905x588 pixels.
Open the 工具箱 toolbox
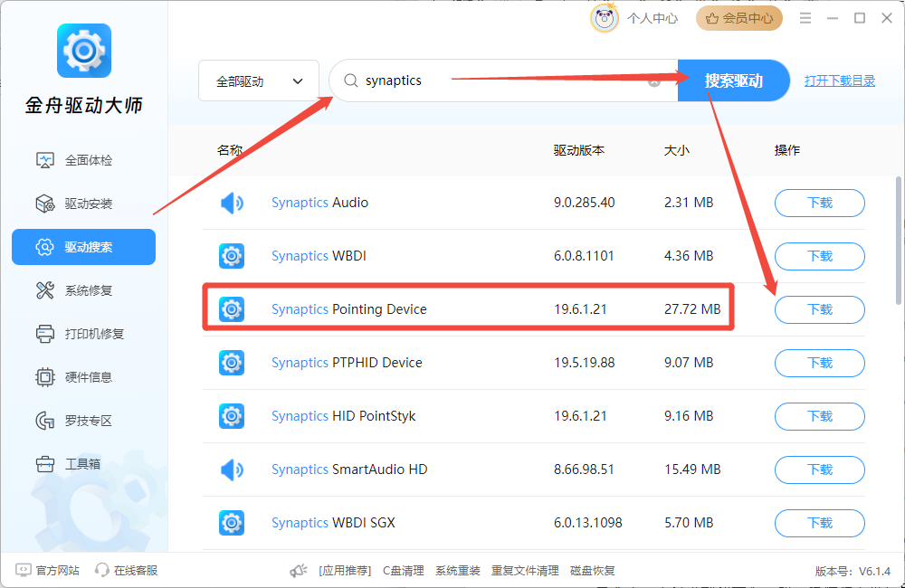83,464
